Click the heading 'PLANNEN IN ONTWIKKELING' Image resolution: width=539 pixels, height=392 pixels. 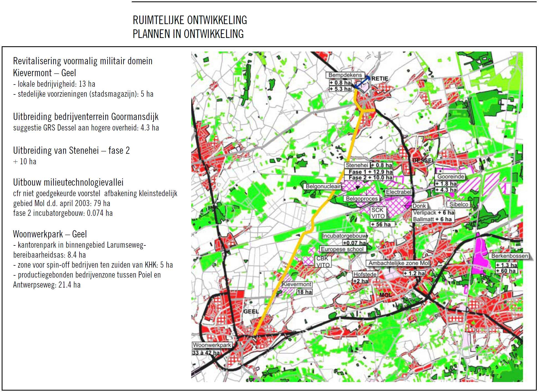(x=188, y=34)
